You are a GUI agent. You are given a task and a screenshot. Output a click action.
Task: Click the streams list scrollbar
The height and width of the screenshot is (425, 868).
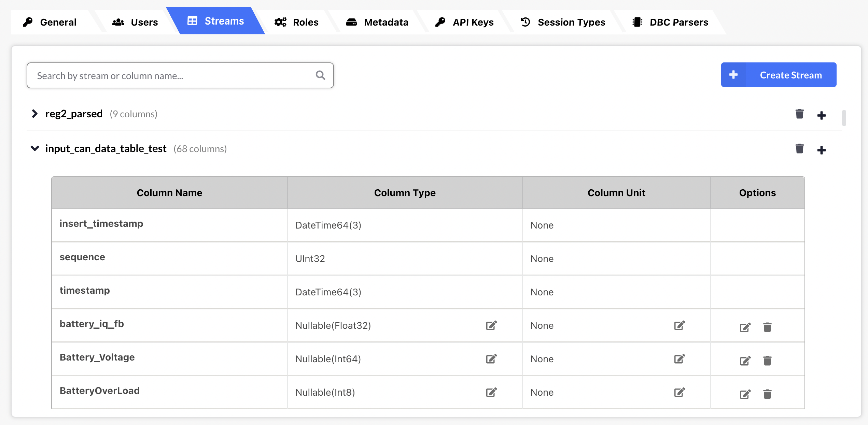tap(844, 118)
